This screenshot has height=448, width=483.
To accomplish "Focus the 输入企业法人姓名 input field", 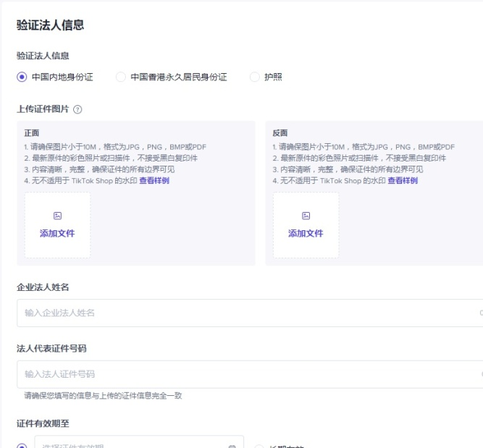I will tap(250, 313).
